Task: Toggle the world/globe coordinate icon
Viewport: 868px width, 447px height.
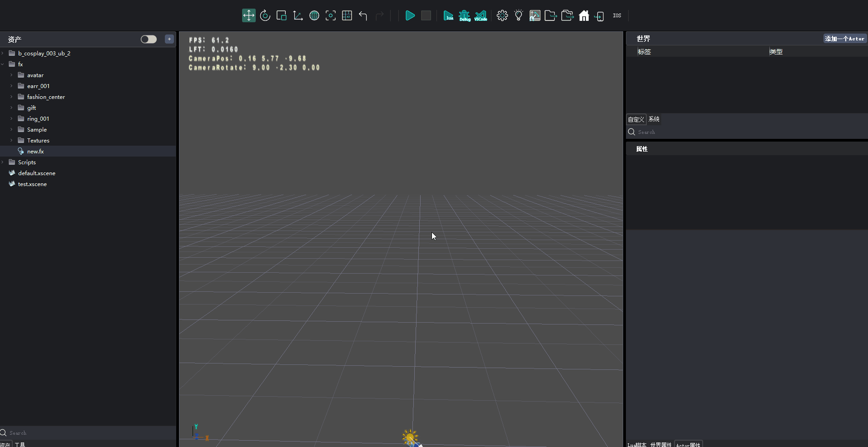Action: click(314, 15)
